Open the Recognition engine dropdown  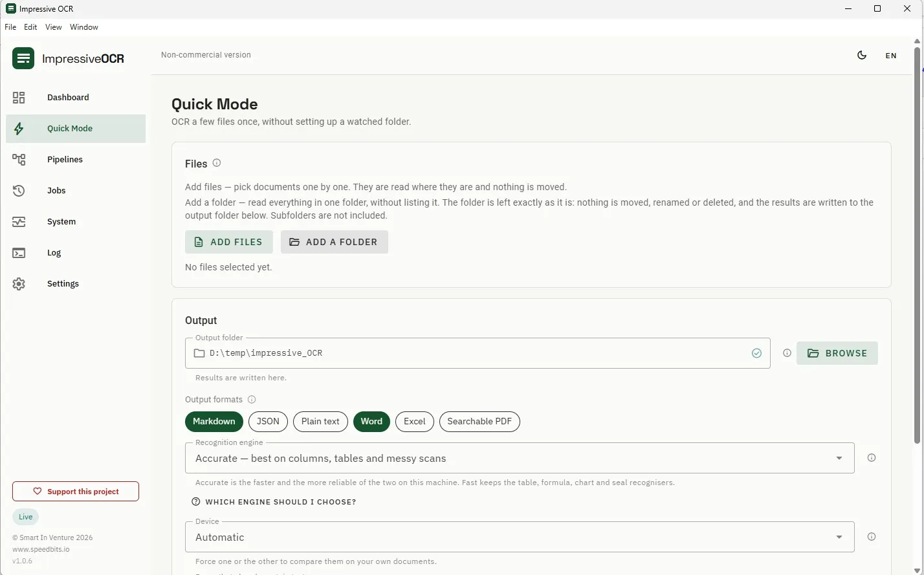tap(520, 458)
